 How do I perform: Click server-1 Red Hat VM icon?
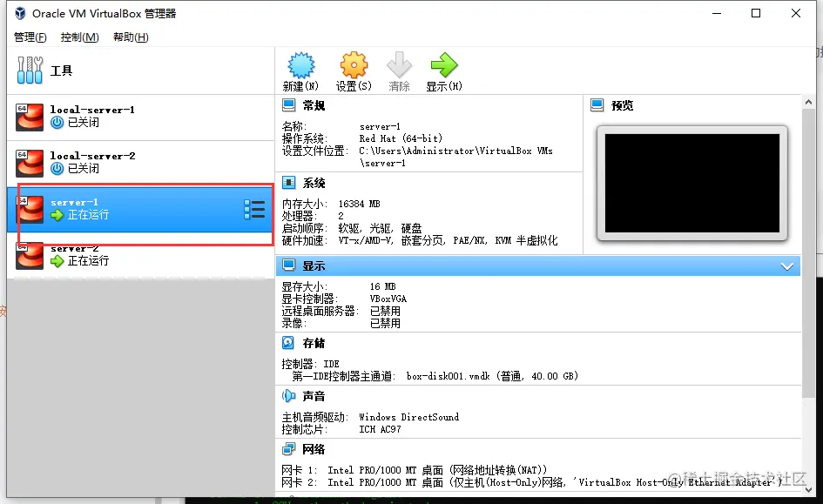tap(30, 209)
